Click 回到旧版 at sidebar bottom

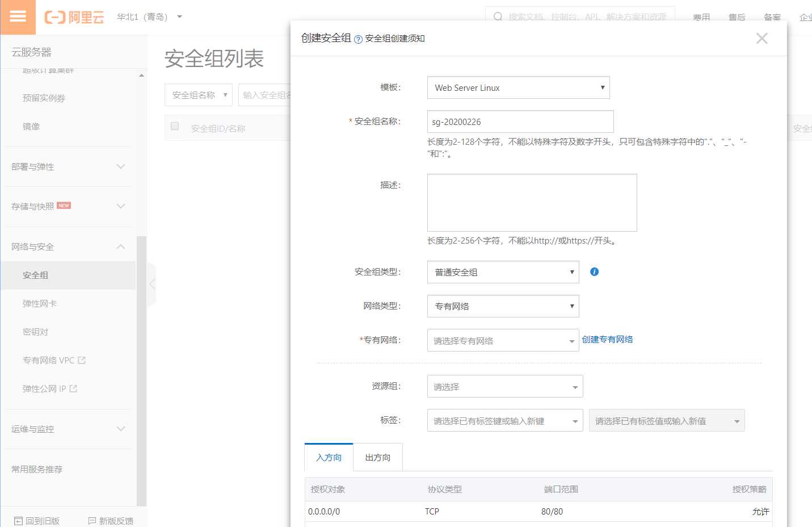37,521
